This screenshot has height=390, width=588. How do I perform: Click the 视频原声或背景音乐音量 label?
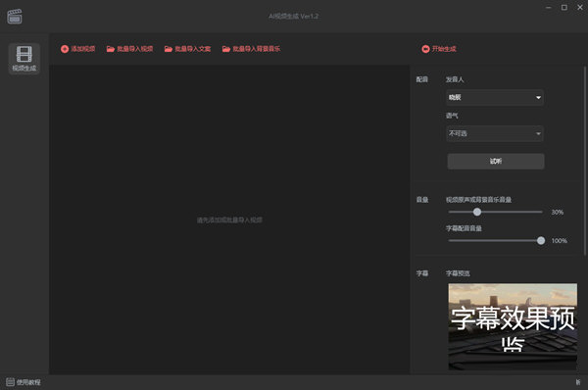pyautogui.click(x=478, y=200)
